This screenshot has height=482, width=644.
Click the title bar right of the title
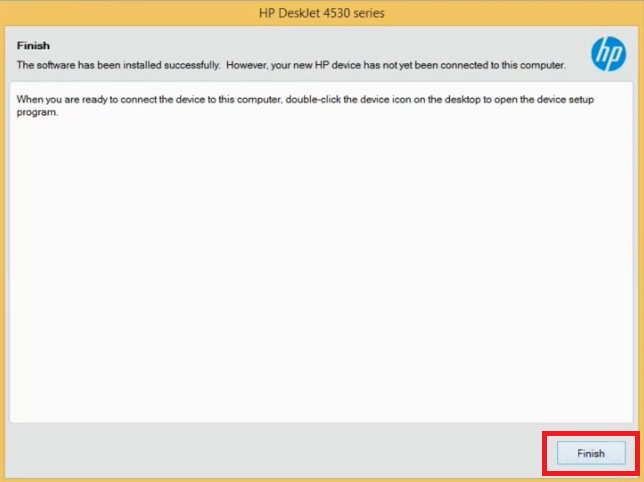520,13
